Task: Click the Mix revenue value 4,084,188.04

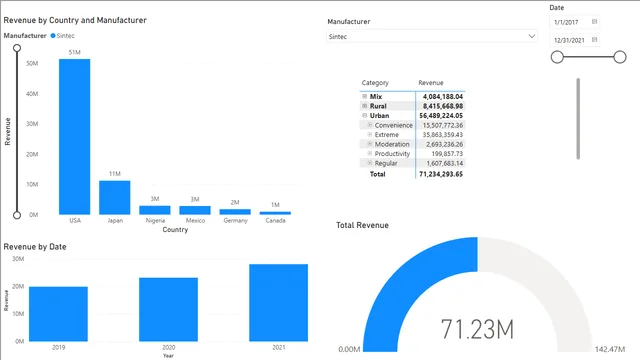Action: [443, 96]
